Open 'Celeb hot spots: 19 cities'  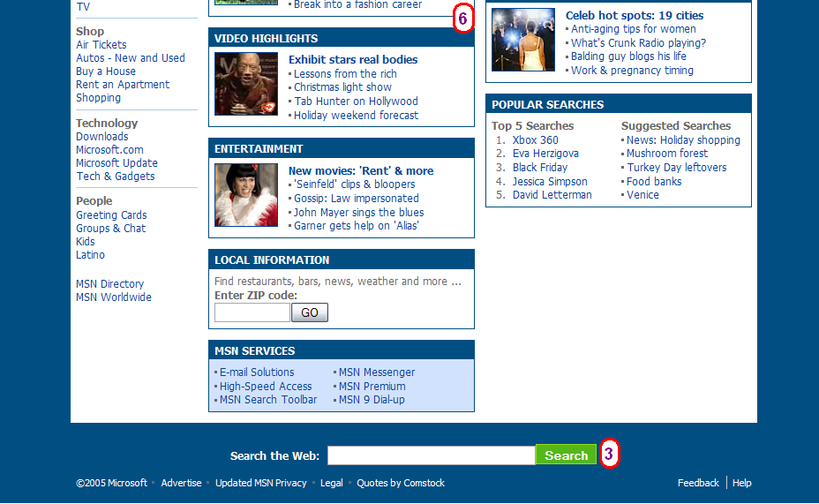pos(635,16)
